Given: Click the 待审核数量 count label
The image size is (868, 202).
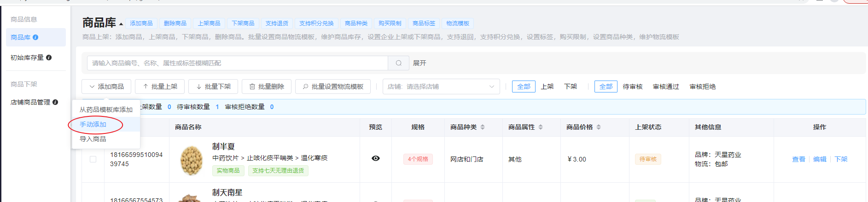Looking at the screenshot, I should (x=193, y=107).
